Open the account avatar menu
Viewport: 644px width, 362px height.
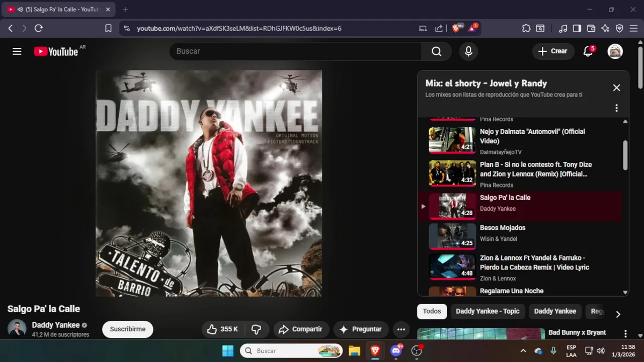(615, 51)
